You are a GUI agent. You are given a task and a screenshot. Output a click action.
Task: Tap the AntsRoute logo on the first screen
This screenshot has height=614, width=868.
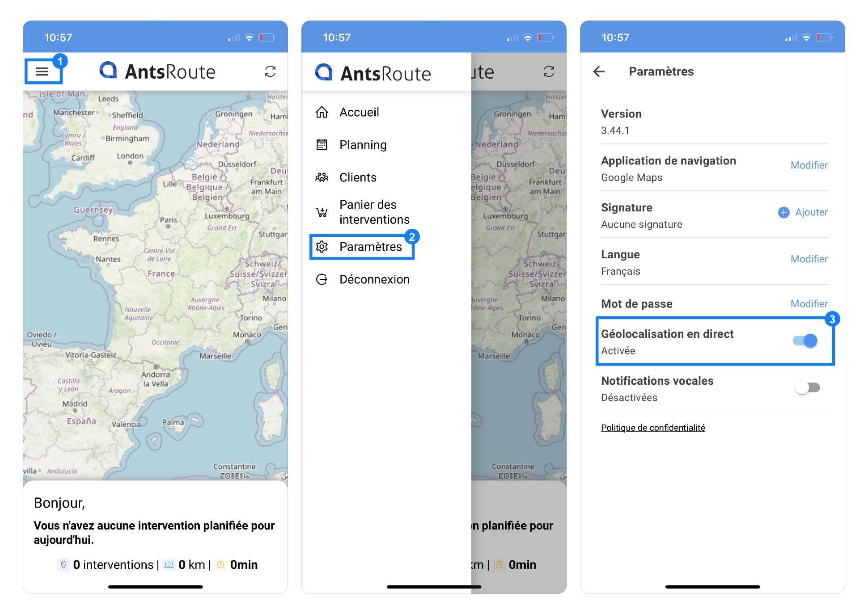(x=157, y=71)
